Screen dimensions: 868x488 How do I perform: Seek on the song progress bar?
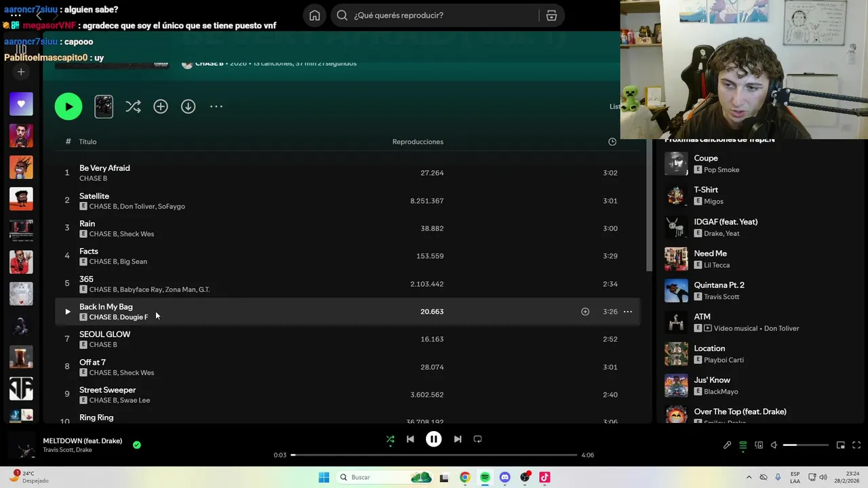(x=434, y=455)
